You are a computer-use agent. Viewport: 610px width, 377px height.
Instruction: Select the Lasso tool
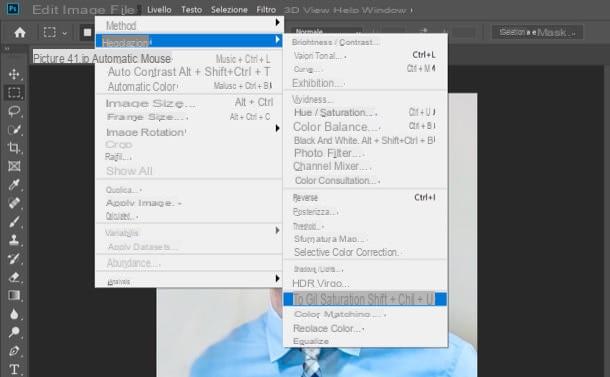[14, 111]
